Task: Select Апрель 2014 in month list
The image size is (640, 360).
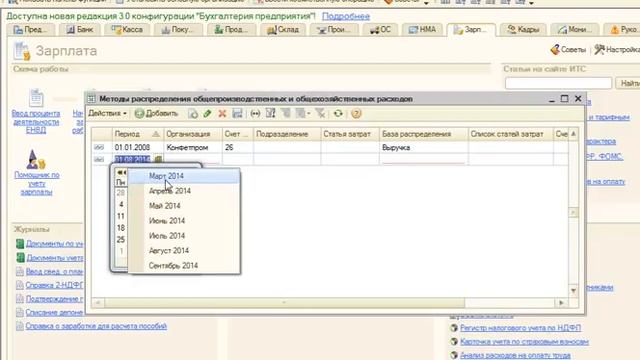Action: 184,191
